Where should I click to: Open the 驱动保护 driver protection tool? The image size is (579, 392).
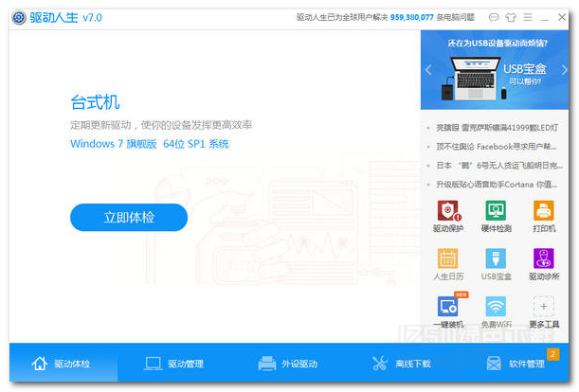(x=448, y=216)
